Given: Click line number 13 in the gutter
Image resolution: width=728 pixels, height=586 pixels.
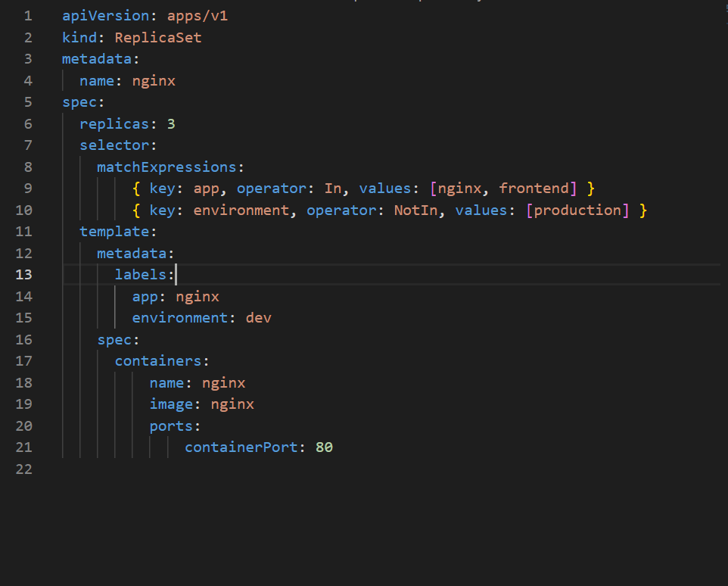Looking at the screenshot, I should coord(23,275).
